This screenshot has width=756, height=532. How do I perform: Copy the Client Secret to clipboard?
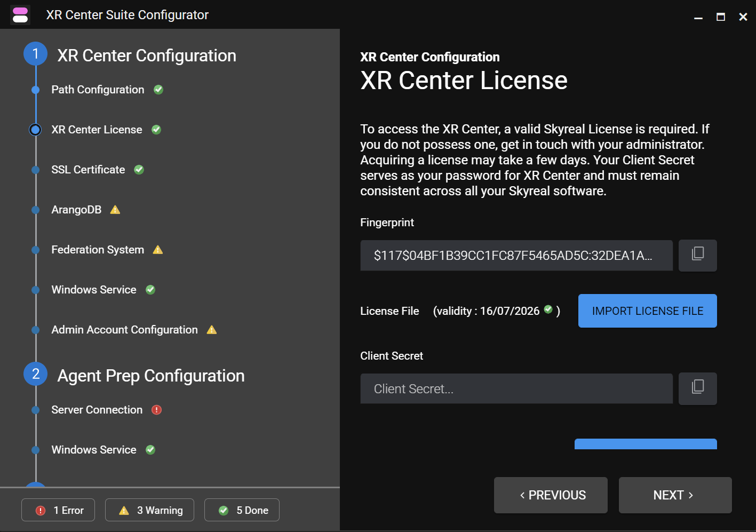(697, 388)
